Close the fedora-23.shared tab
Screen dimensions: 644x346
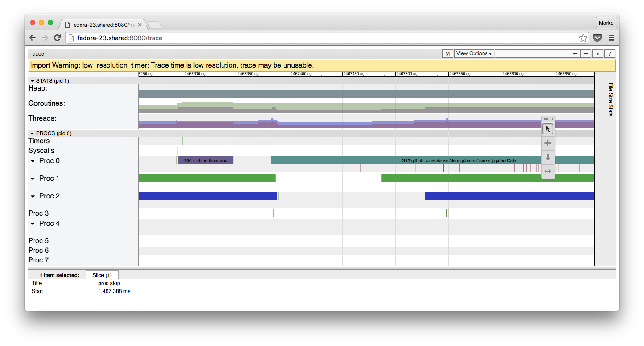click(x=140, y=25)
